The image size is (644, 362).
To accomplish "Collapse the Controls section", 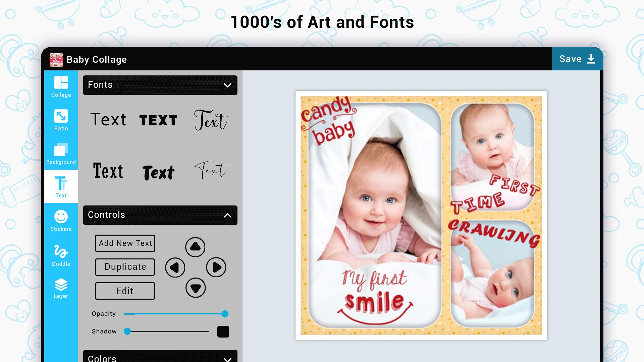I will (227, 215).
